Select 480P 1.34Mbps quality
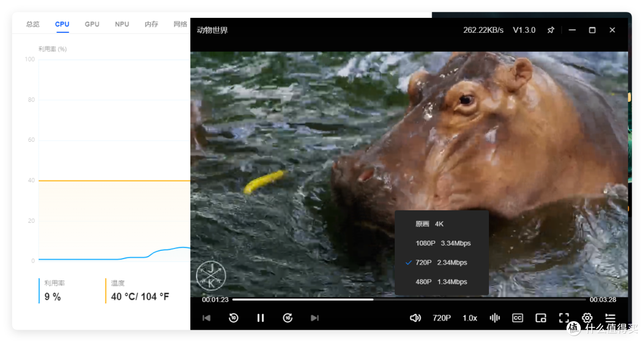 coord(441,282)
